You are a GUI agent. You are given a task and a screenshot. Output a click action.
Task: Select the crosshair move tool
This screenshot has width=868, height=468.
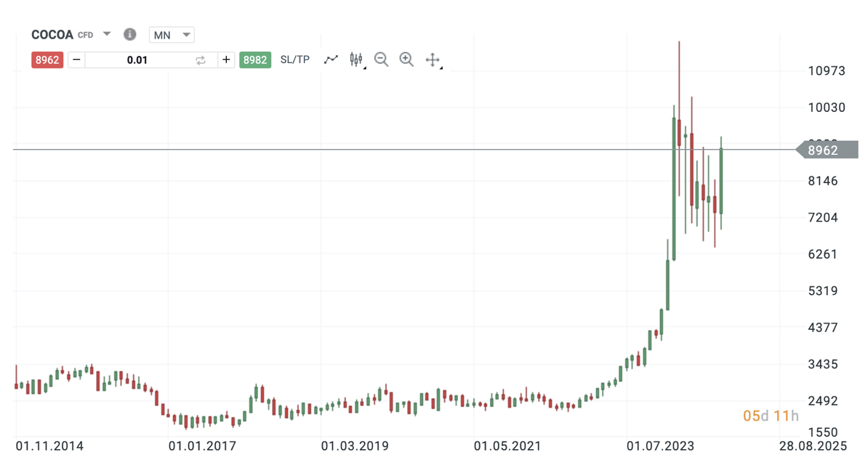(433, 60)
